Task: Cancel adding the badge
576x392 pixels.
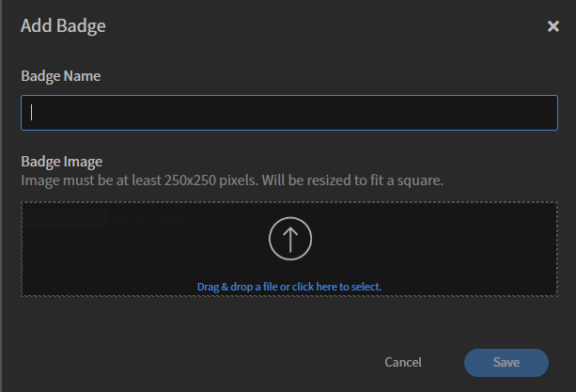Action: 403,362
